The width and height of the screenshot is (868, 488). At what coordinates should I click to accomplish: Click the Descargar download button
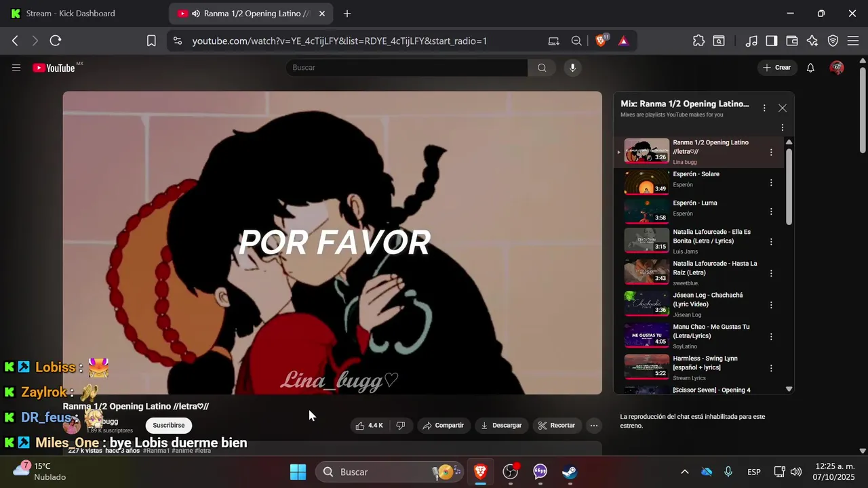coord(501,426)
